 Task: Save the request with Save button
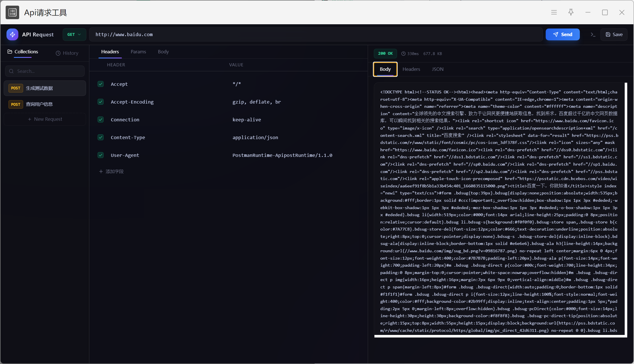(x=614, y=34)
